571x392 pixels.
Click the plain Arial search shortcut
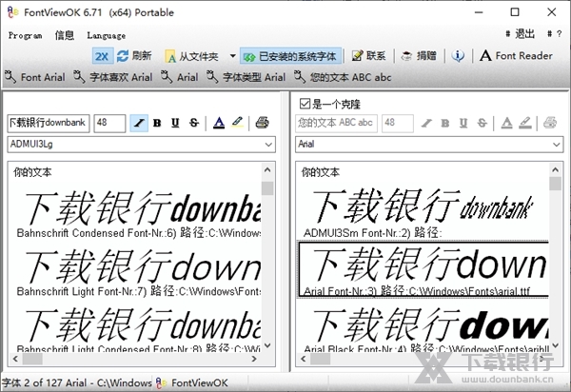(x=180, y=77)
